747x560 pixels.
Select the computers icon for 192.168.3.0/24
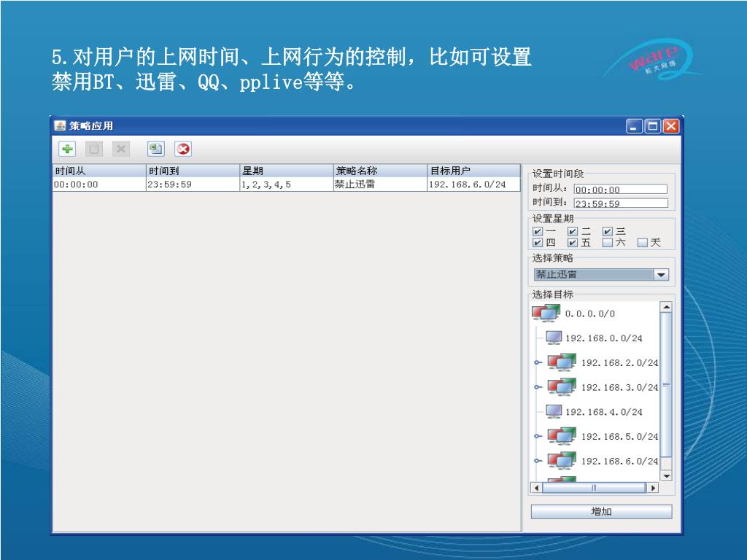point(562,386)
